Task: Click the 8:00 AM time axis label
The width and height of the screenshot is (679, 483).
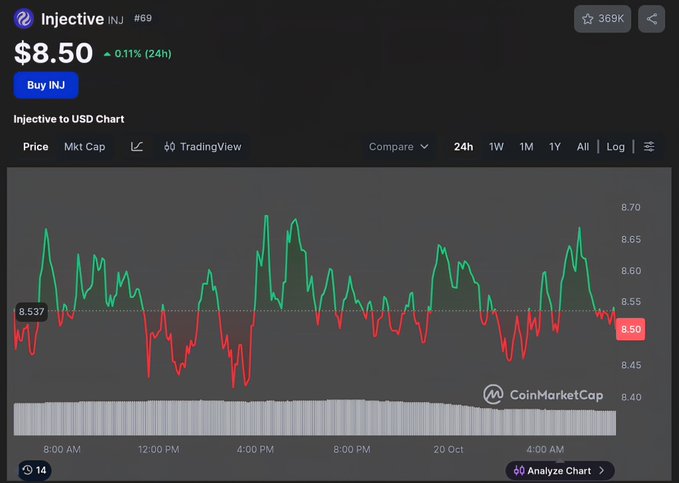Action: [x=61, y=450]
